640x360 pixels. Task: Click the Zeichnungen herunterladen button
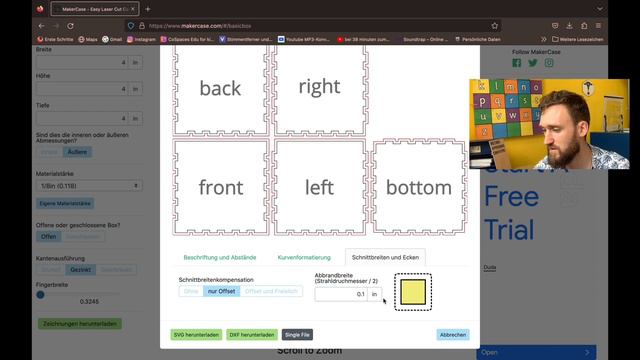(x=80, y=324)
